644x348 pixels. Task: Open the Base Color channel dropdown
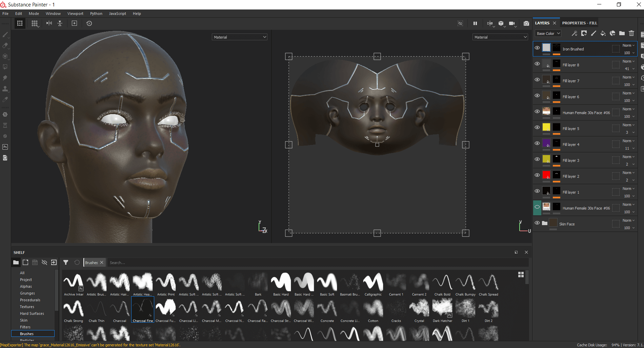(548, 34)
